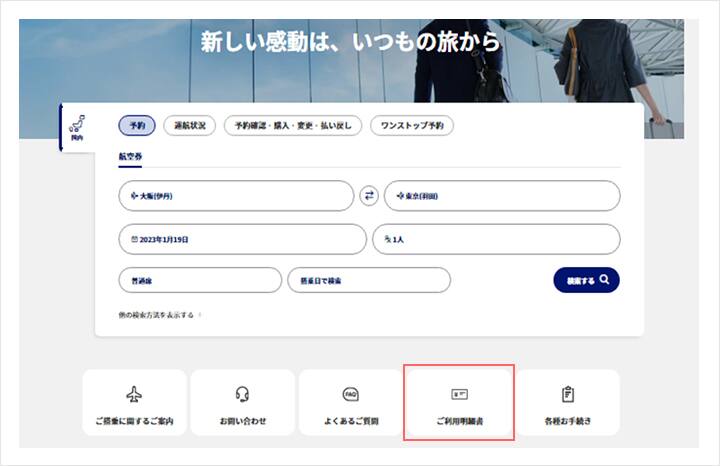The height and width of the screenshot is (466, 720).
Task: Open the passenger count field 1人
Action: [496, 240]
